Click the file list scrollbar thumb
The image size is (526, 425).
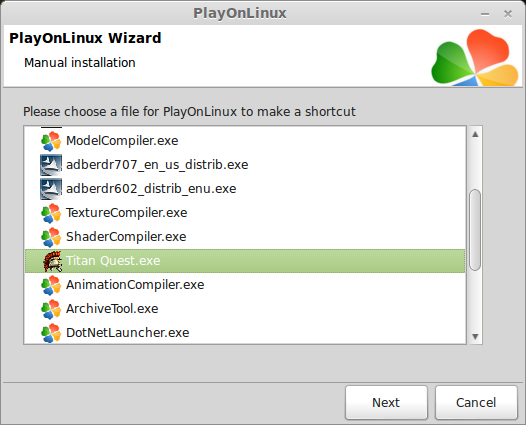(x=475, y=230)
